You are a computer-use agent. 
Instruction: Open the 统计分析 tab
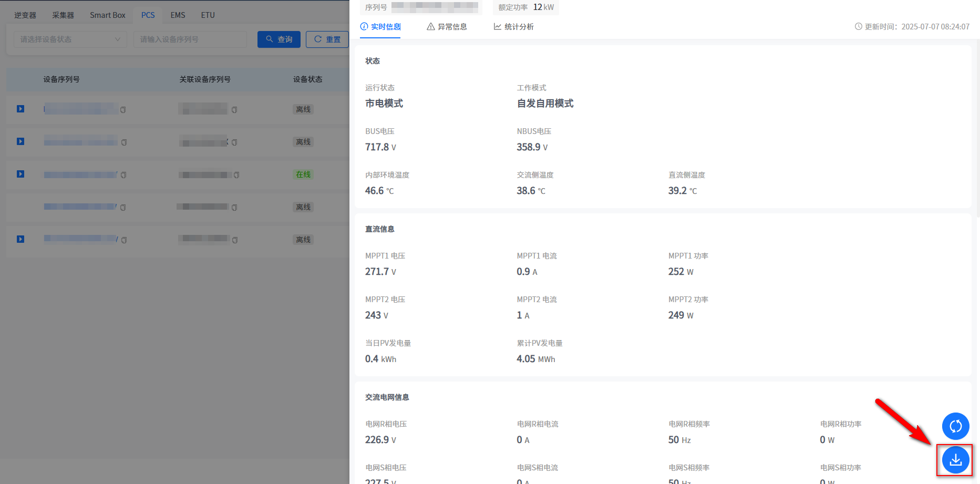[x=513, y=27]
